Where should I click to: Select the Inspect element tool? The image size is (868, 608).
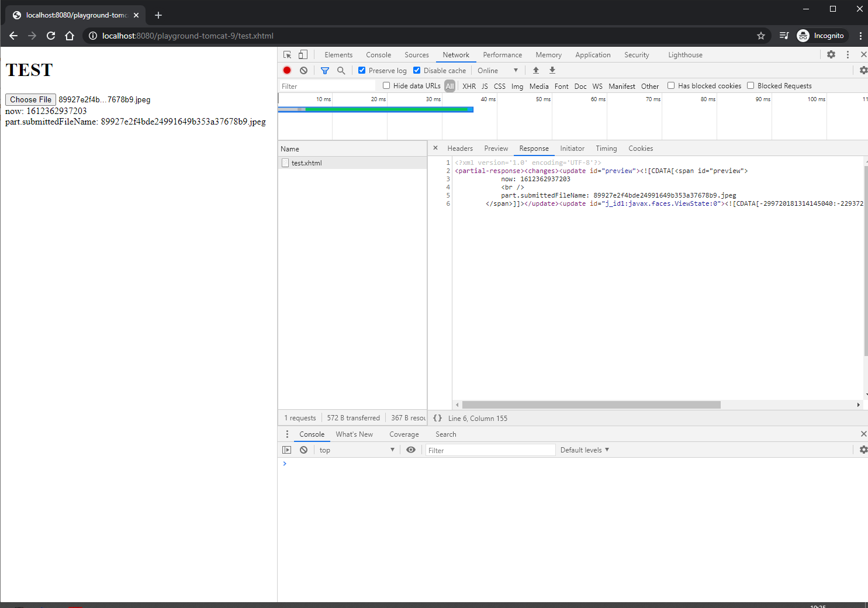click(287, 54)
